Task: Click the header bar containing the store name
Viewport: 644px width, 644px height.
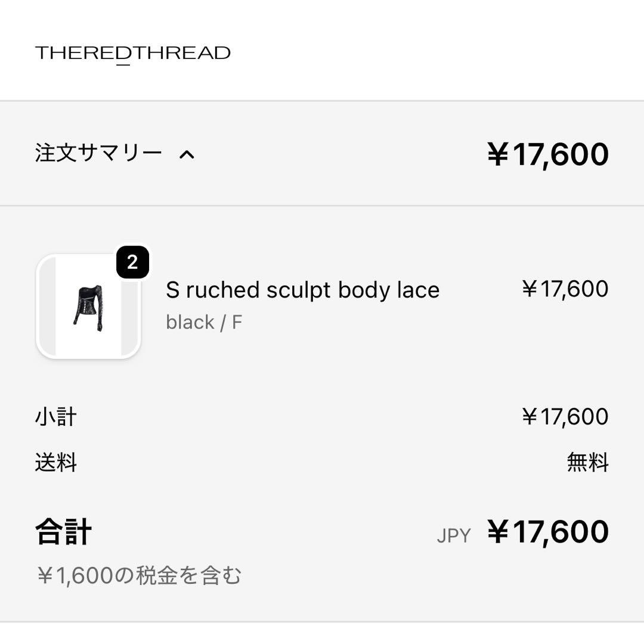Action: click(322, 54)
